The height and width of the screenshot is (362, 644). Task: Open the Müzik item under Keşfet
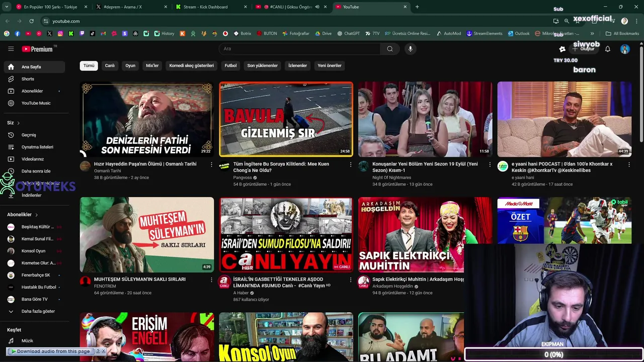[27, 341]
